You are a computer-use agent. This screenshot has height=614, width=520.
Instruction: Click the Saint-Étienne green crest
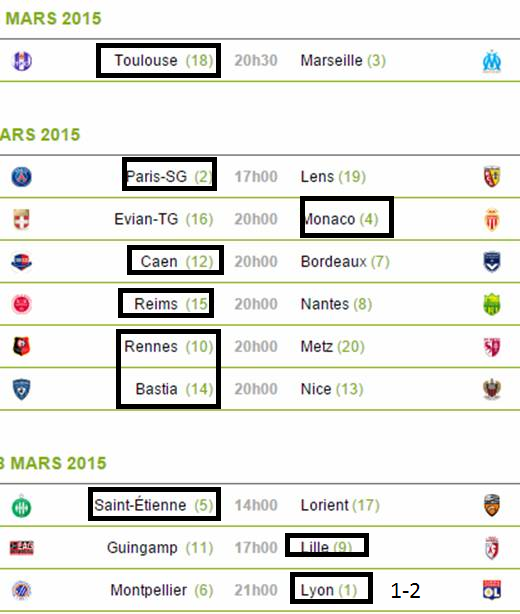point(22,506)
